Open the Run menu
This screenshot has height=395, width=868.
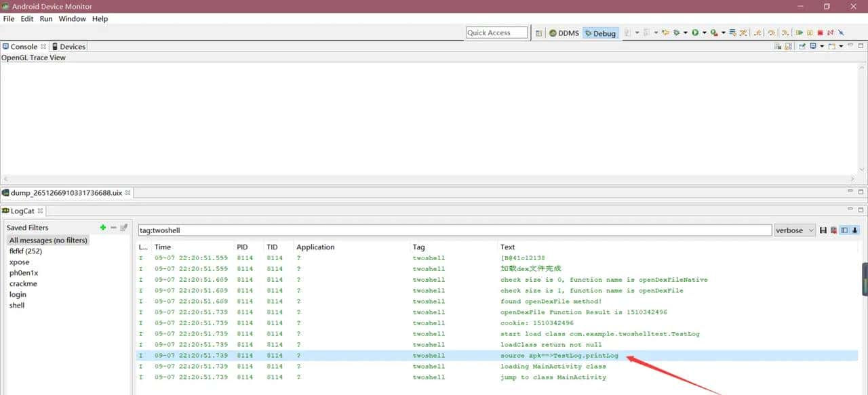click(46, 19)
